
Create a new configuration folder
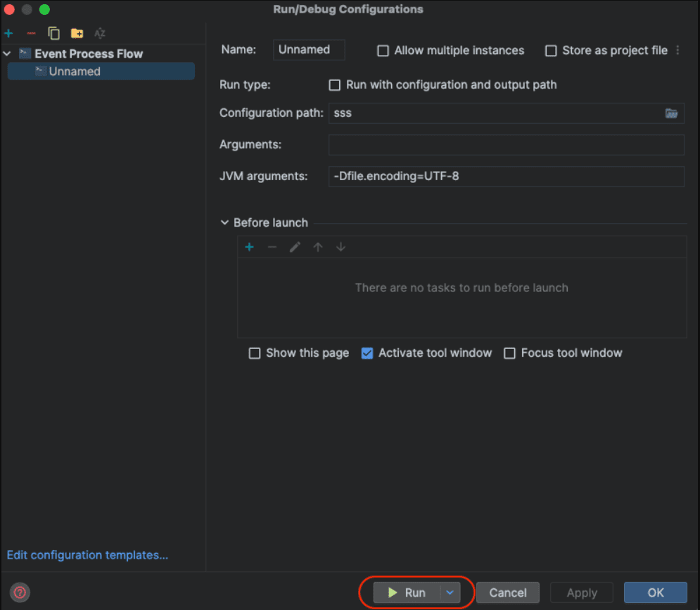pos(77,33)
